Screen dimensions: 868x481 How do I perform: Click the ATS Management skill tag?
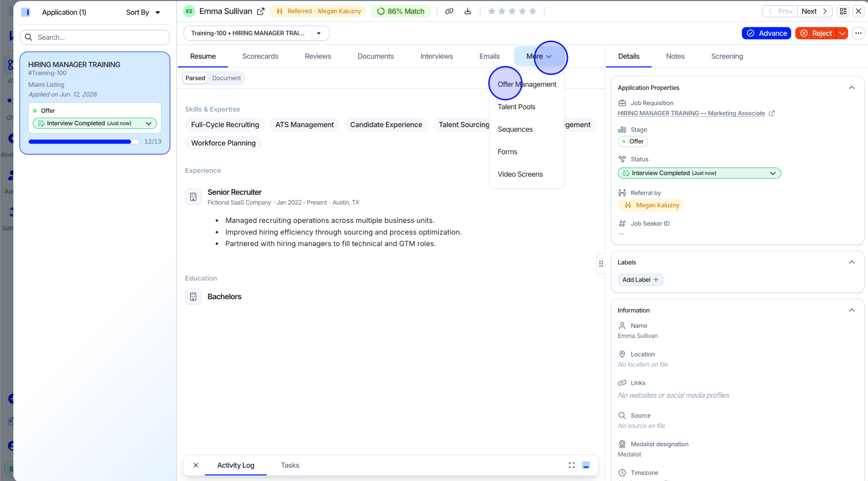pyautogui.click(x=304, y=125)
